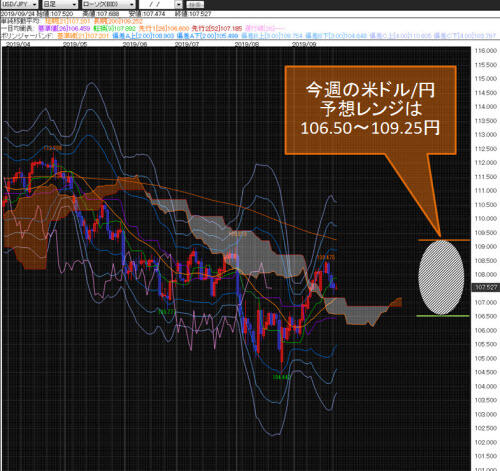The image size is (500, 471).
Task: Click the 2019/09 date axis label
Action: pyautogui.click(x=304, y=44)
